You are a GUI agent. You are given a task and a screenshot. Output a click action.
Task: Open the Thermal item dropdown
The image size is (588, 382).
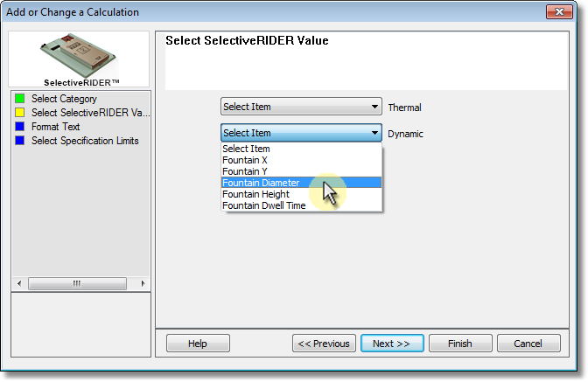click(301, 107)
